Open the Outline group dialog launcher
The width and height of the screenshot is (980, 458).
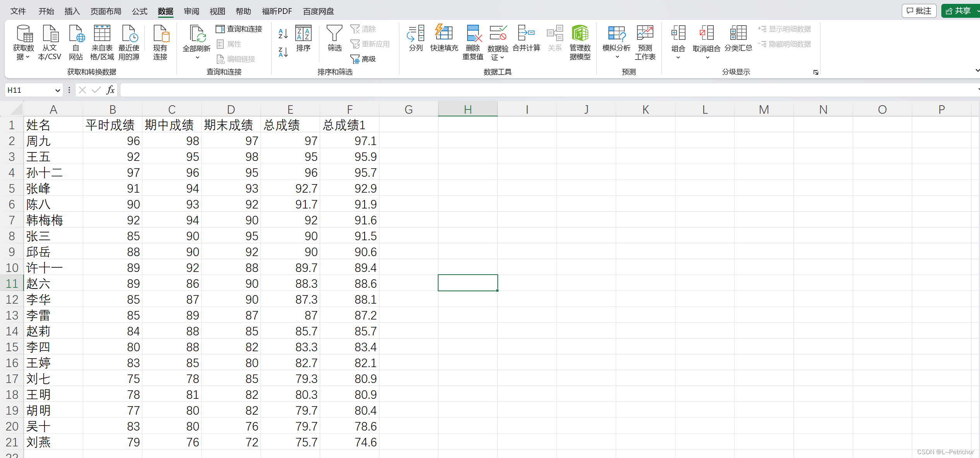816,72
